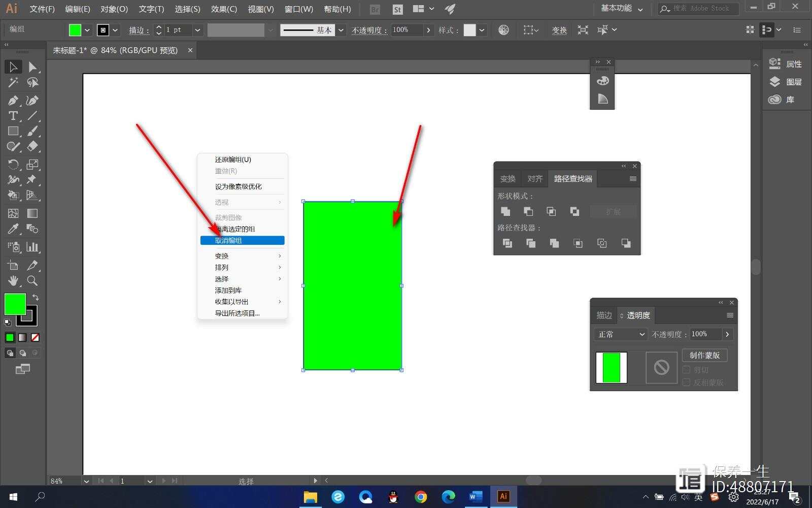
Task: Select the Magic Wand tool
Action: [x=13, y=82]
